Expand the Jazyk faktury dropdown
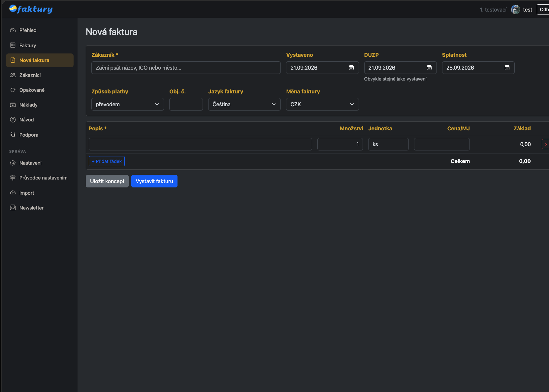 coord(244,104)
